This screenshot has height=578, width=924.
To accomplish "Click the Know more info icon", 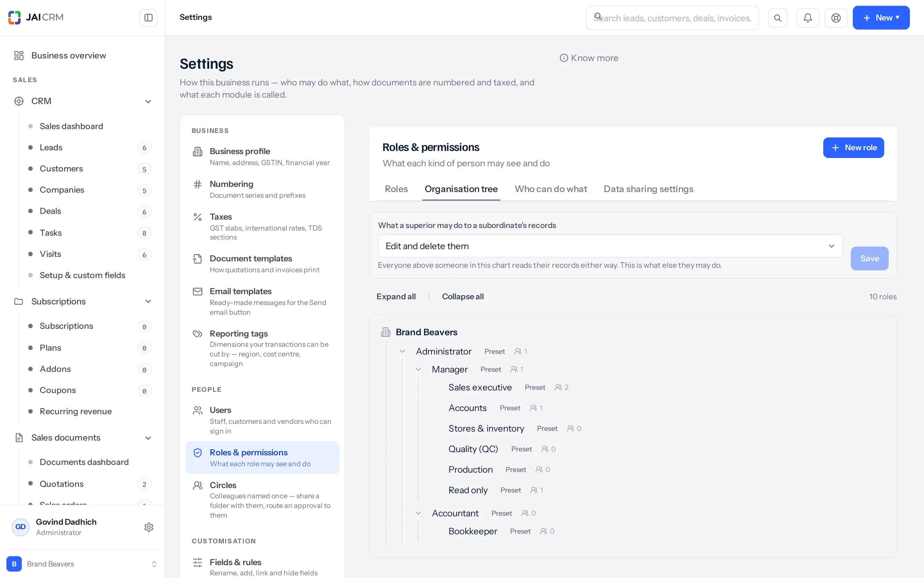I will [x=564, y=58].
